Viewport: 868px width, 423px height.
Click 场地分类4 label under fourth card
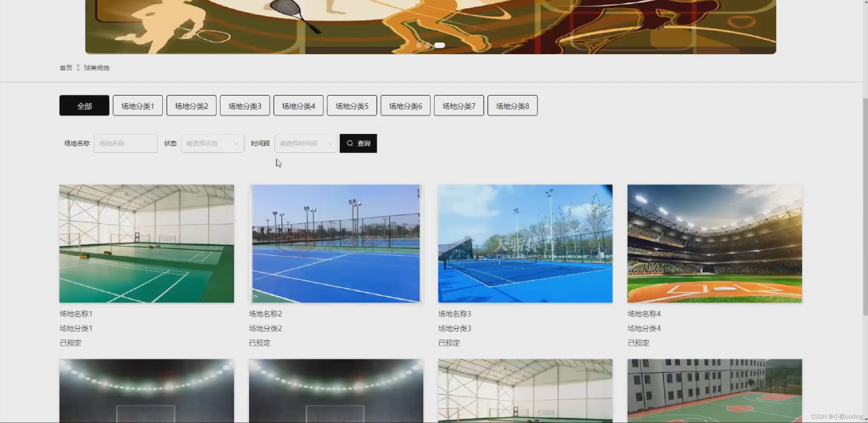tap(644, 328)
